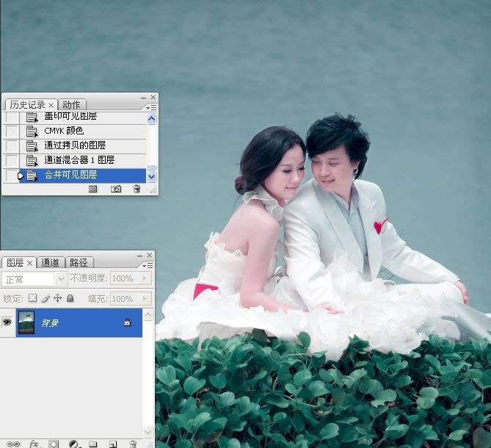Delete current history state trash icon
The width and height of the screenshot is (491, 448).
[137, 189]
